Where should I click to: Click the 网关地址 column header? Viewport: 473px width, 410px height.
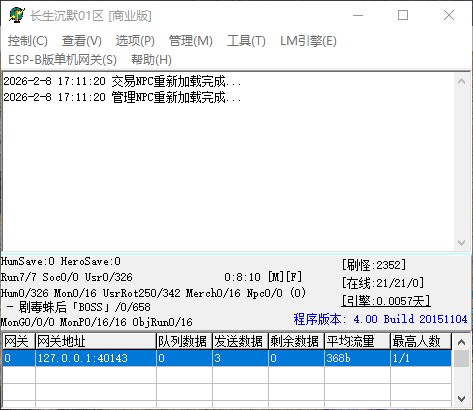click(x=96, y=341)
